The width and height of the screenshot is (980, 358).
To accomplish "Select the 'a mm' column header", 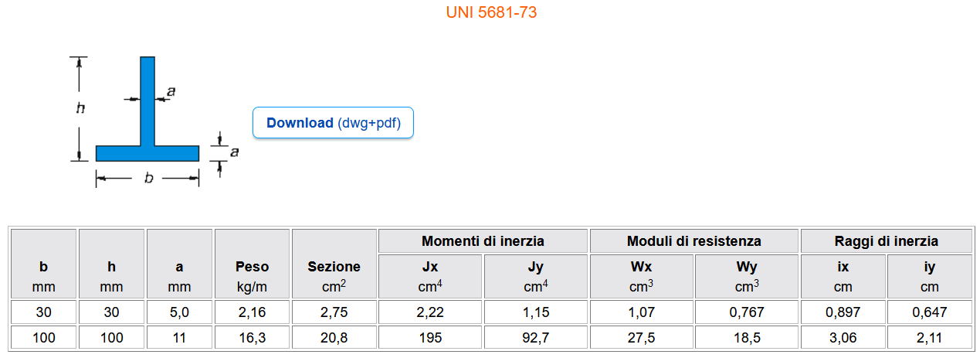I will [x=179, y=276].
